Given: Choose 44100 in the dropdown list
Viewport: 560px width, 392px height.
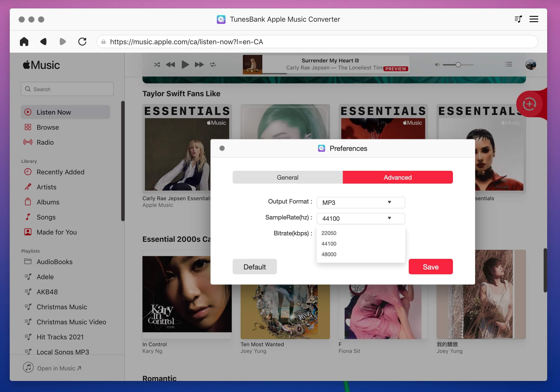Looking at the screenshot, I should point(361,244).
